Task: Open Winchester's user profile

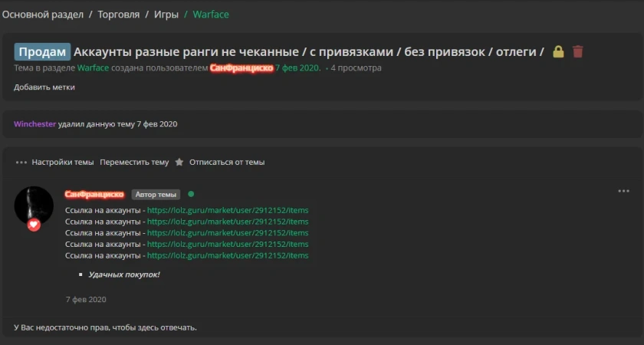Action: pyautogui.click(x=35, y=124)
